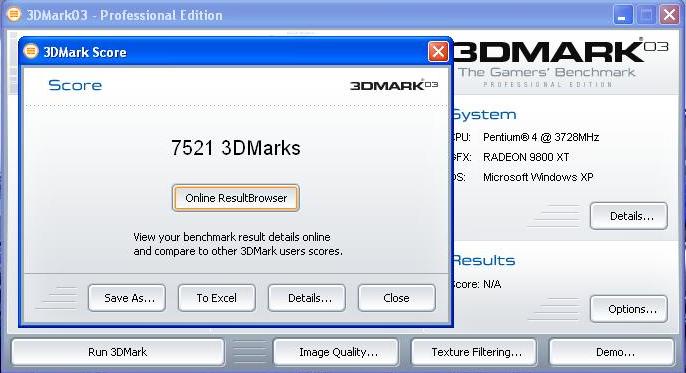Screen dimensions: 686x373
Task: Click the 'Results' section heading
Action: pyautogui.click(x=483, y=261)
